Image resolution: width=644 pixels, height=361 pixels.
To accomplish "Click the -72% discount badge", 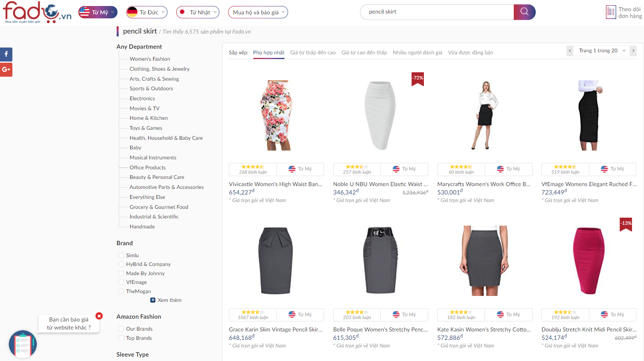I will point(418,79).
